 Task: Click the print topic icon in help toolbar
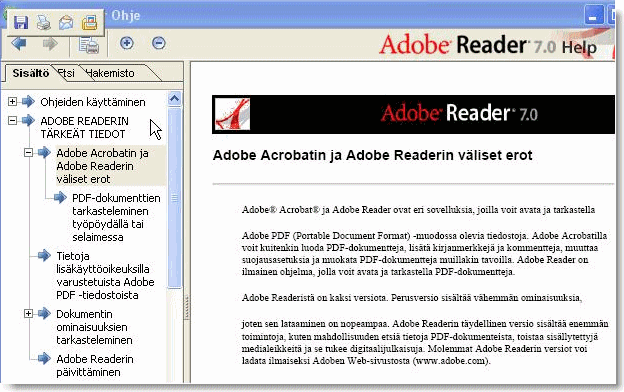tap(88, 44)
